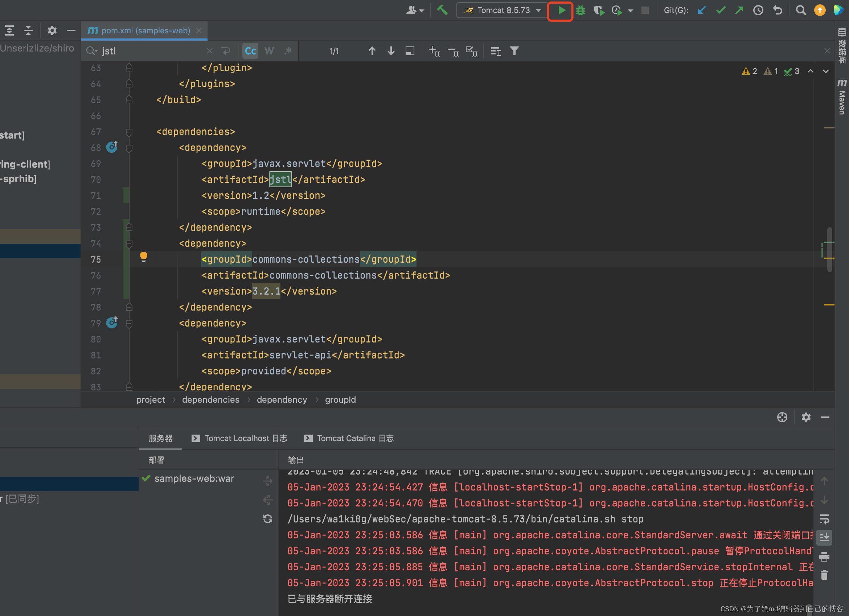Collapse the dependencies block at line 67
The image size is (849, 616).
click(x=129, y=132)
